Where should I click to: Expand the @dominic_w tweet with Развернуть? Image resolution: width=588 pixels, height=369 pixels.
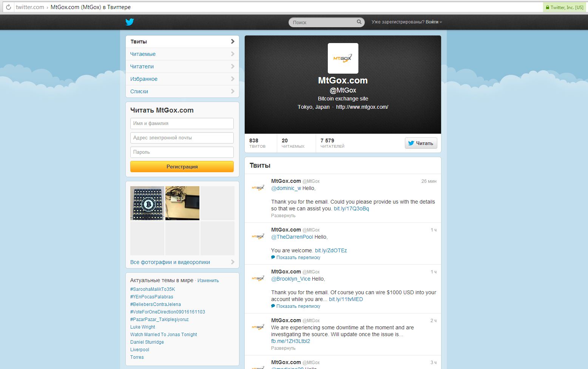point(283,216)
